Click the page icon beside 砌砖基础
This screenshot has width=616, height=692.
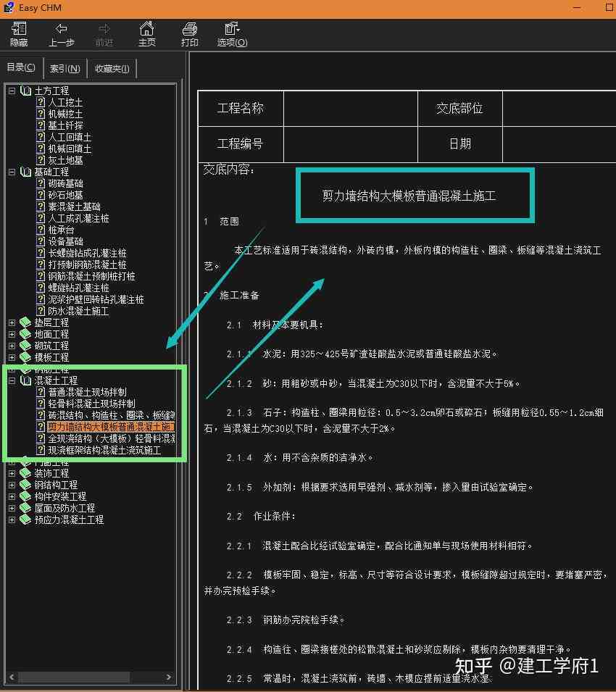(41, 183)
